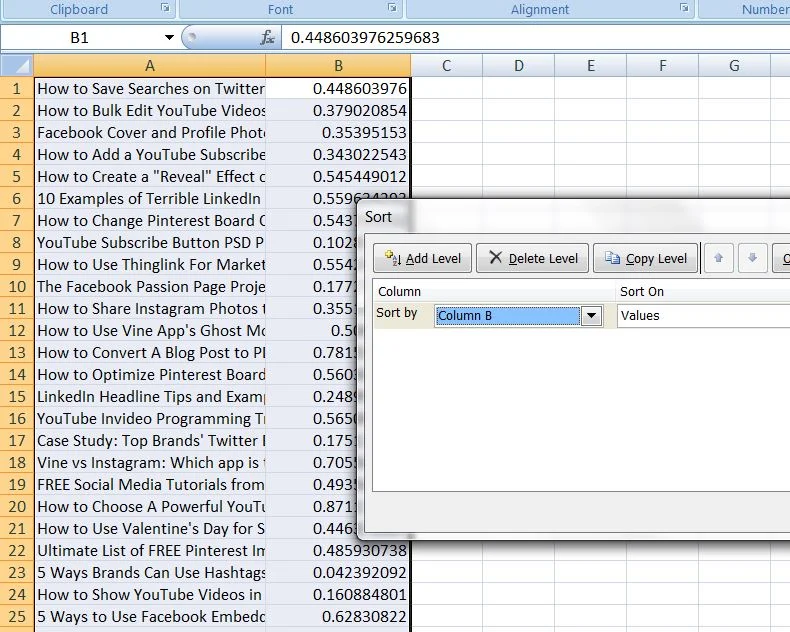
Task: Click cell "How to Optimize Pinterest Board"
Action: coord(150,374)
